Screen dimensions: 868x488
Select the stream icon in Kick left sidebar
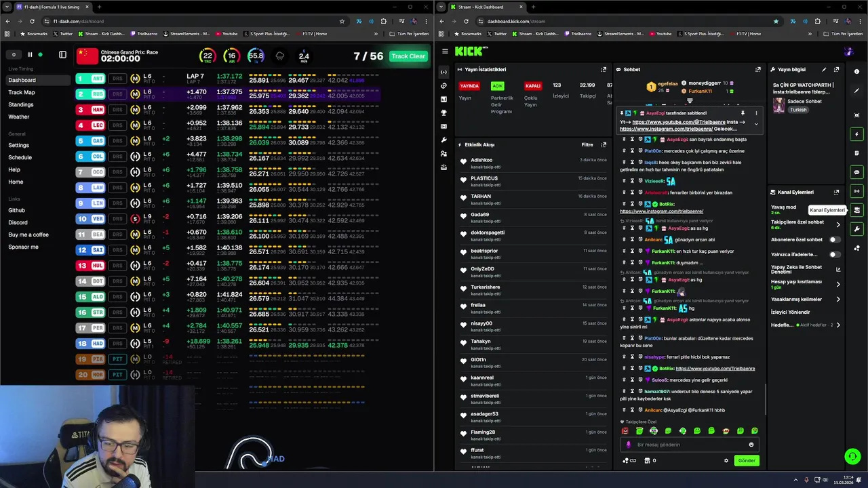(x=443, y=72)
